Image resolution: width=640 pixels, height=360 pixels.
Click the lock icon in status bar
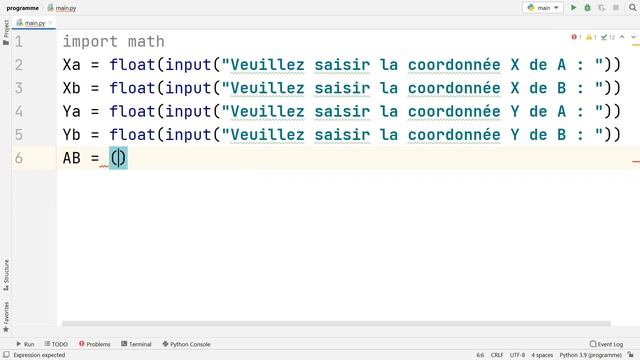[x=631, y=355]
